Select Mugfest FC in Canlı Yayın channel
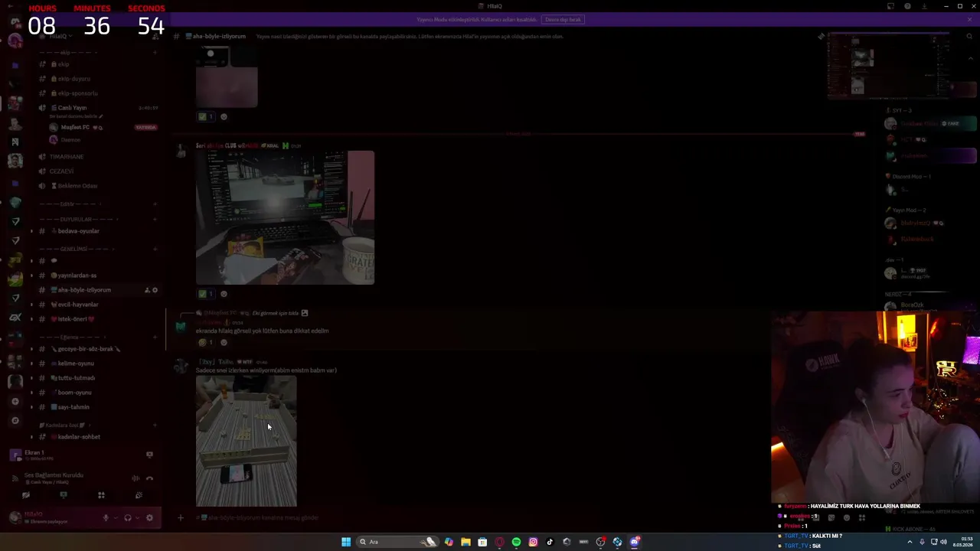Viewport: 980px width, 551px height. coord(76,127)
